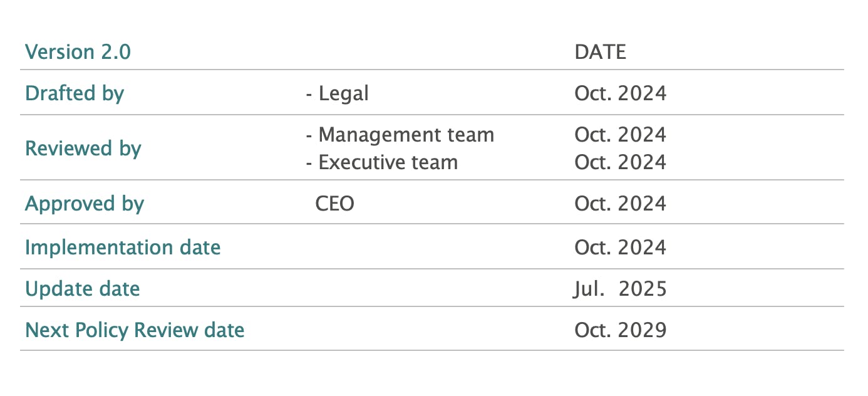Image resolution: width=868 pixels, height=396 pixels.
Task: Click the Reviewed by label
Action: tap(83, 148)
